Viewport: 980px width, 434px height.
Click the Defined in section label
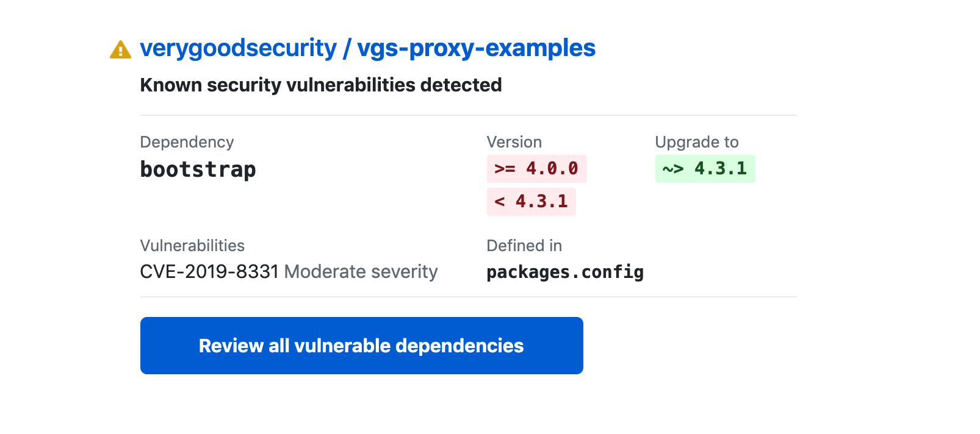click(524, 246)
